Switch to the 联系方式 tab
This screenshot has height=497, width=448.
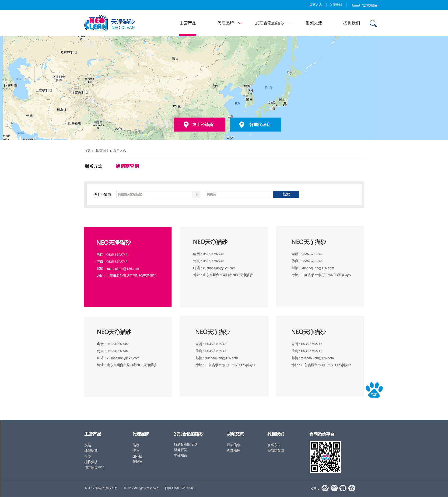click(x=93, y=166)
